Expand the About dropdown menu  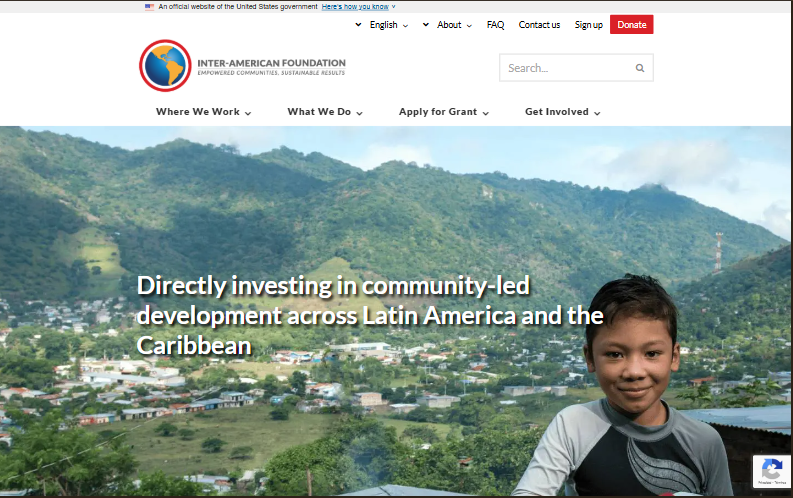[x=454, y=25]
